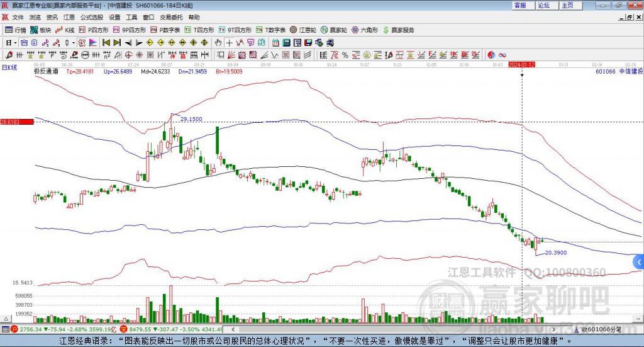Open the 工具 menu
Image resolution: width=644 pixels, height=347 pixels.
(131, 17)
